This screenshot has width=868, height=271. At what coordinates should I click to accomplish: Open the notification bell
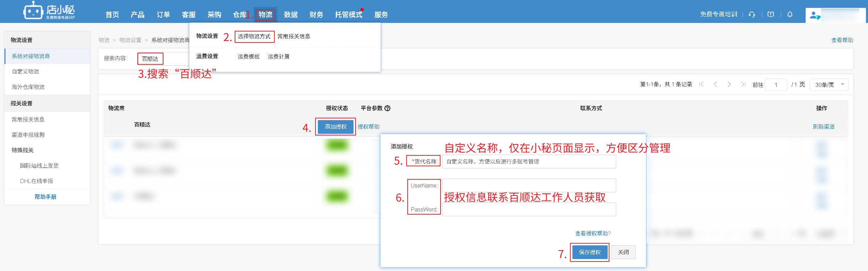(x=790, y=14)
